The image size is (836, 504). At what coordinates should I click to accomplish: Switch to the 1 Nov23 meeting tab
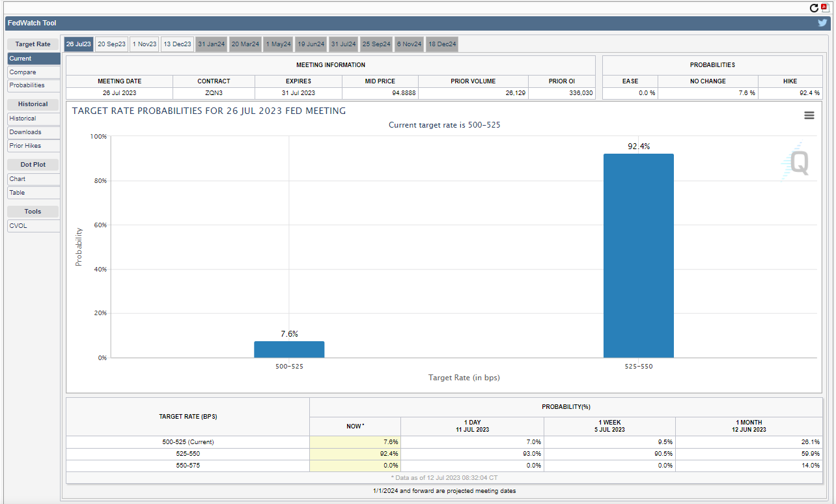point(145,44)
